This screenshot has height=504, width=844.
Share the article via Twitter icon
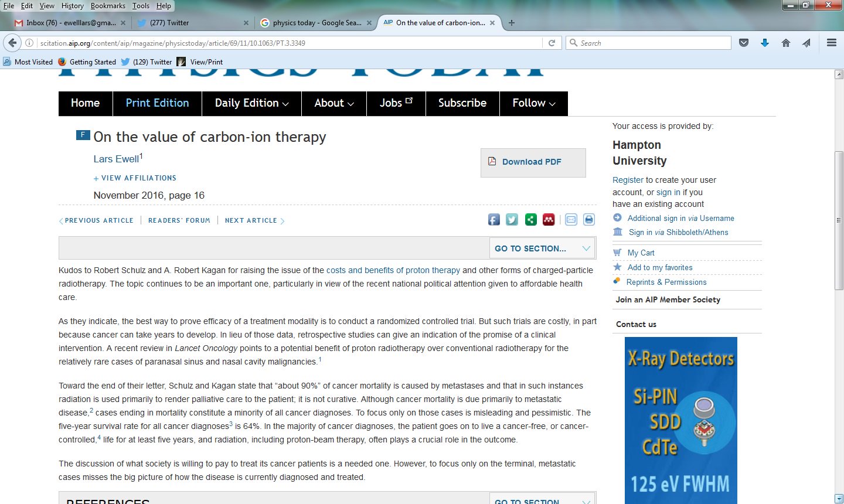pyautogui.click(x=512, y=219)
